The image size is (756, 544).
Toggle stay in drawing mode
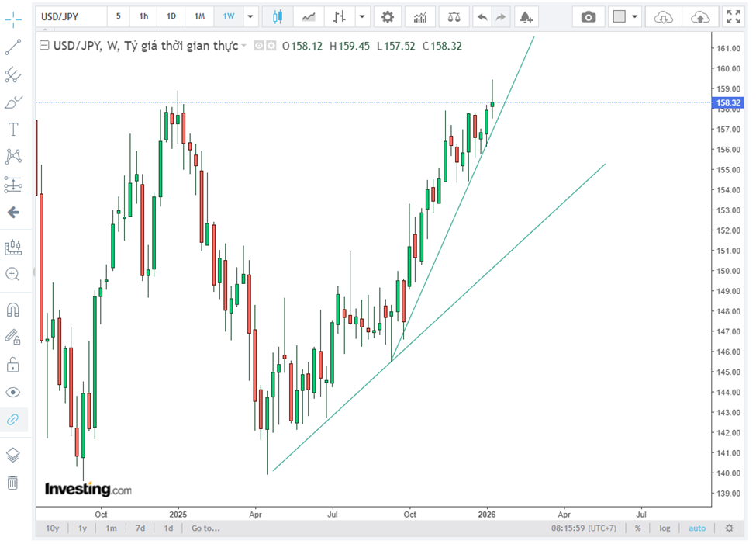13,337
